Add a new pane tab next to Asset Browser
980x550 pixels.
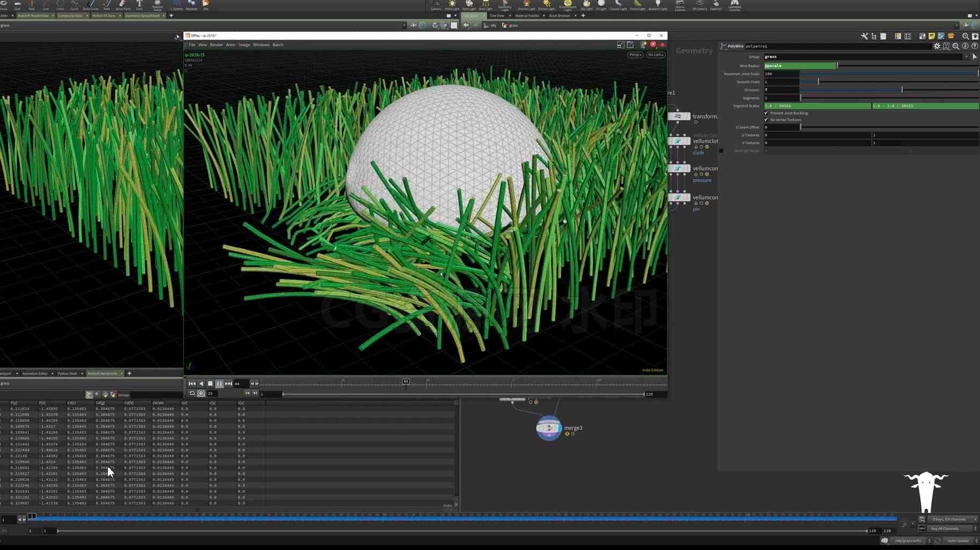pos(583,16)
